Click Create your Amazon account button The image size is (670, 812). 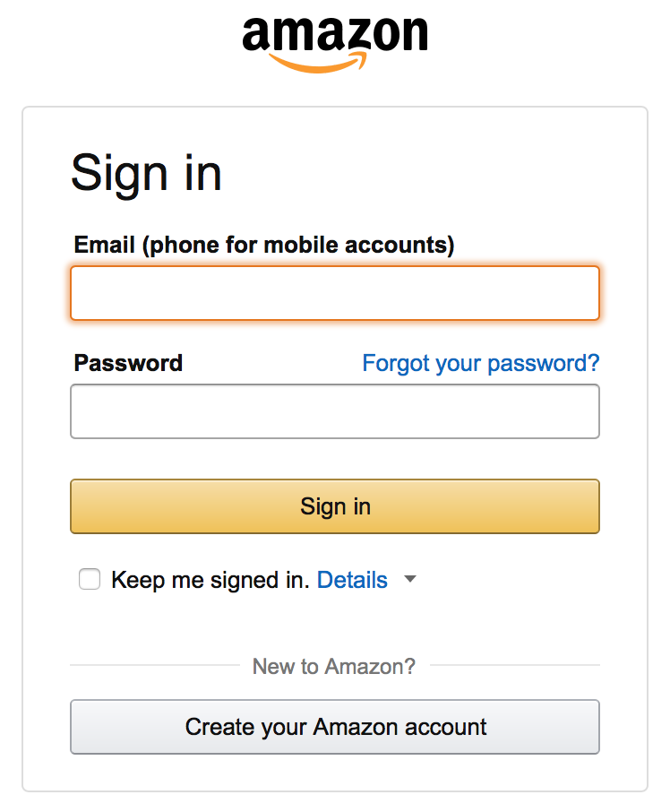[335, 726]
